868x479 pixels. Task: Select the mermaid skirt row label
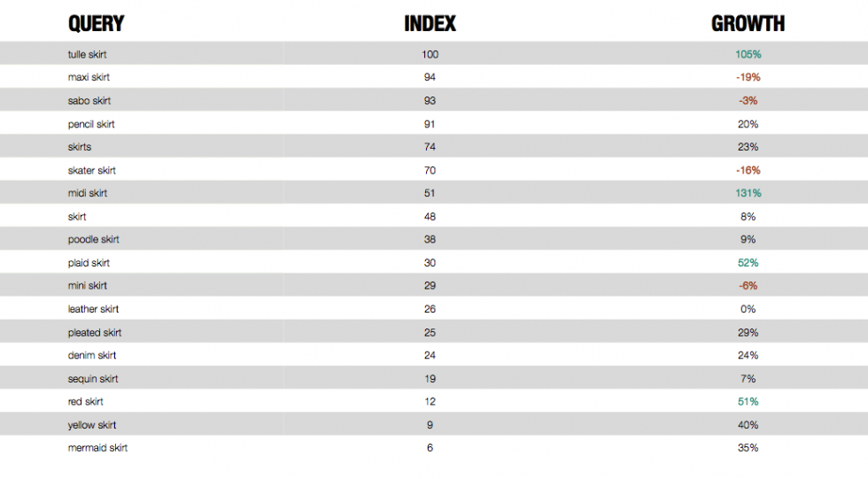pyautogui.click(x=97, y=448)
